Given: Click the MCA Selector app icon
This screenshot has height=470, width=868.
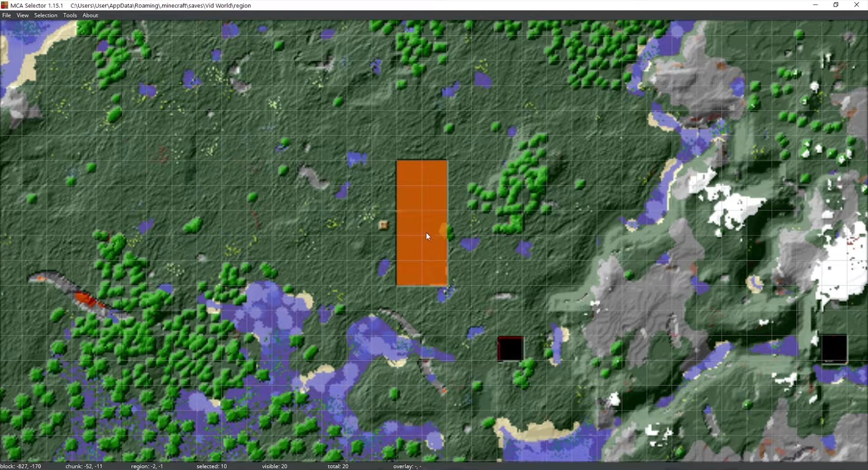Looking at the screenshot, I should click(5, 5).
